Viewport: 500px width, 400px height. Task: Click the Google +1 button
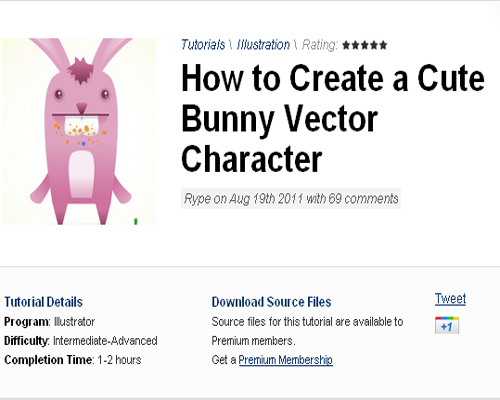tap(447, 325)
